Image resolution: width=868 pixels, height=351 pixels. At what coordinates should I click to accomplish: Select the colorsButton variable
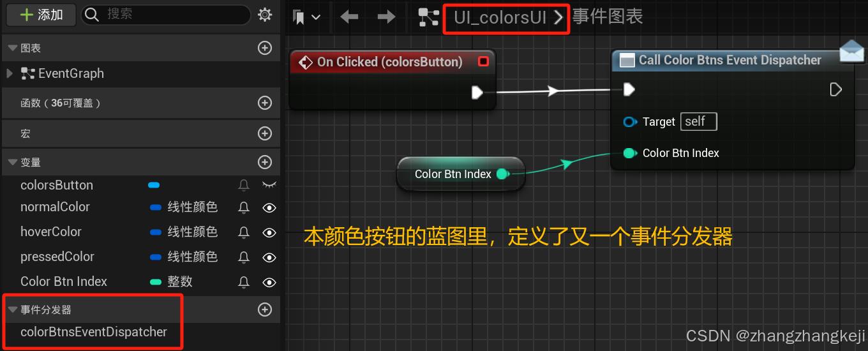tap(57, 185)
